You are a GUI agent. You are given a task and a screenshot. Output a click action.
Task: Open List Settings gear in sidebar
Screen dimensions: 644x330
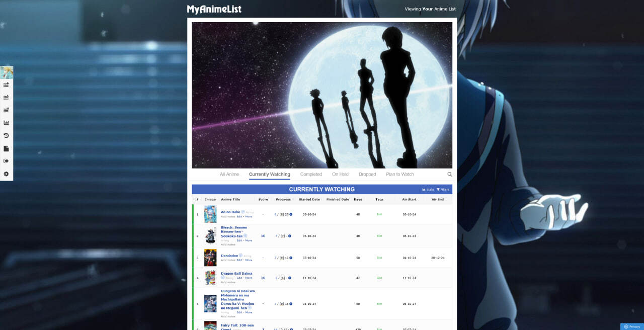coord(7,174)
